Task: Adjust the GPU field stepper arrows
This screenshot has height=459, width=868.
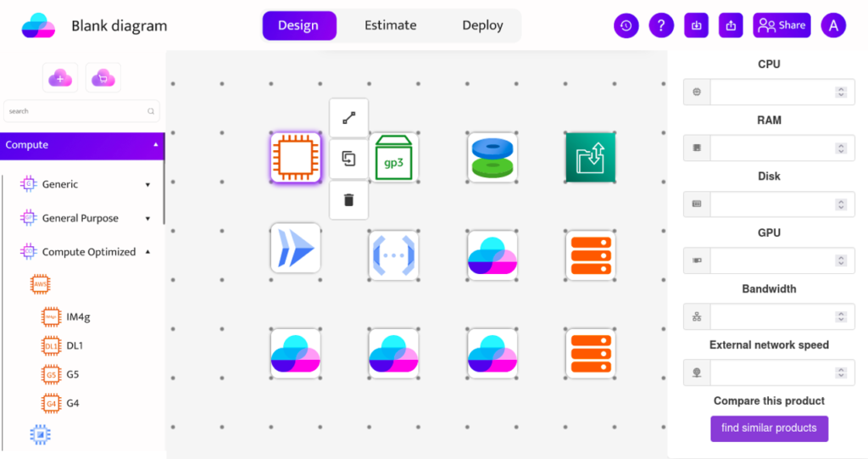Action: point(841,260)
